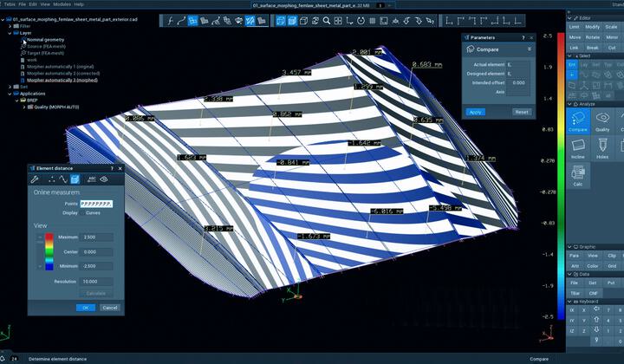
Task: Expand the Filter tree node
Action: 10,26
